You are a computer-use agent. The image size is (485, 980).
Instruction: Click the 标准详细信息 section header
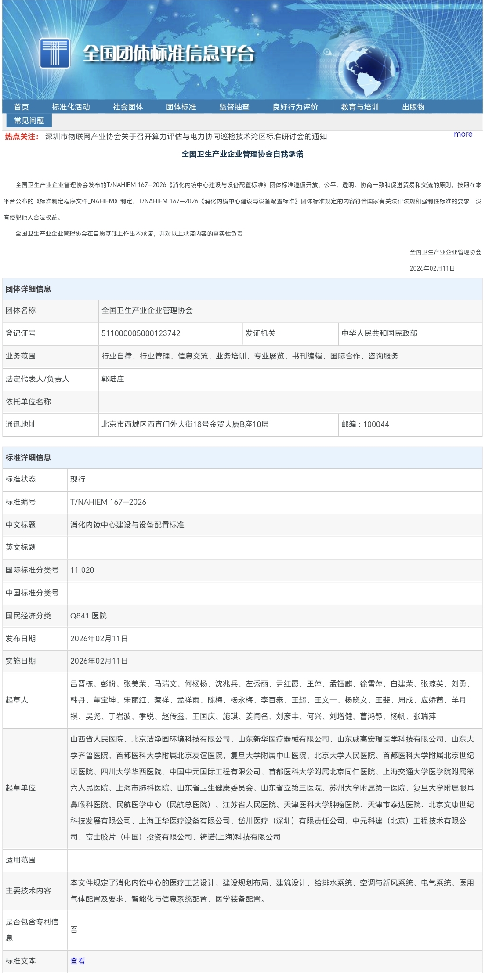(x=28, y=458)
